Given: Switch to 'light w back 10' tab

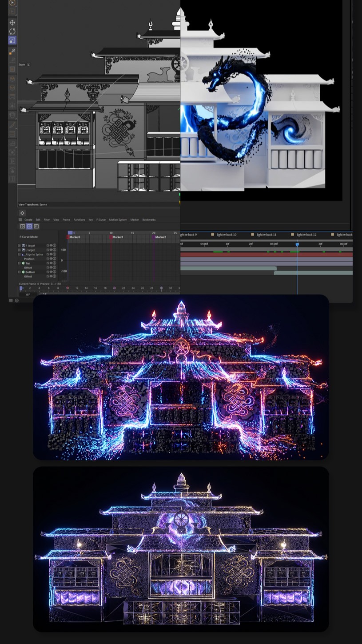Looking at the screenshot, I should pyautogui.click(x=227, y=235).
